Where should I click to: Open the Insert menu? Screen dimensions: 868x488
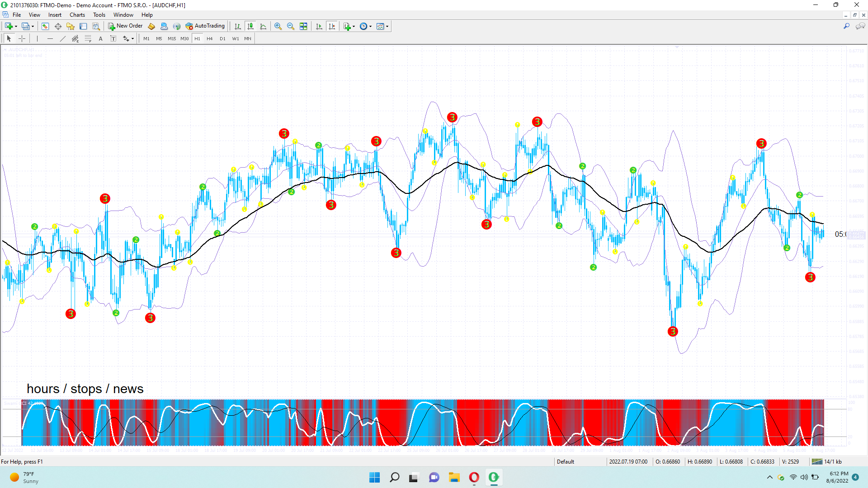pos(55,15)
